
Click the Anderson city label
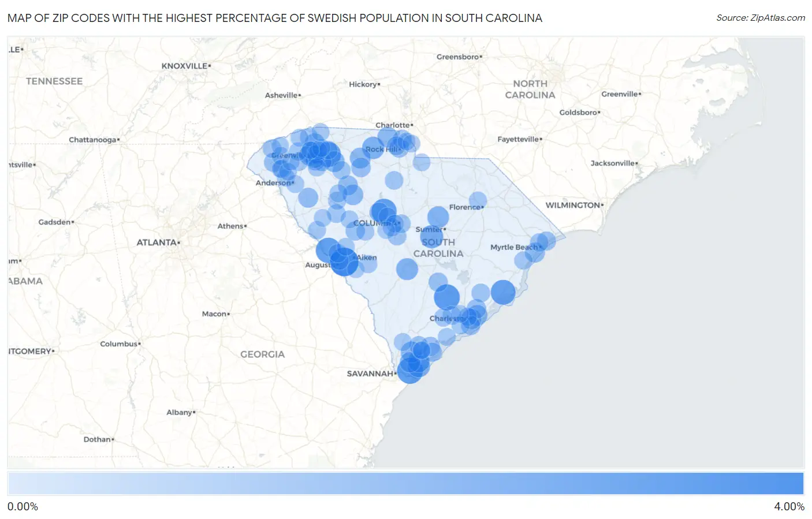(x=274, y=183)
